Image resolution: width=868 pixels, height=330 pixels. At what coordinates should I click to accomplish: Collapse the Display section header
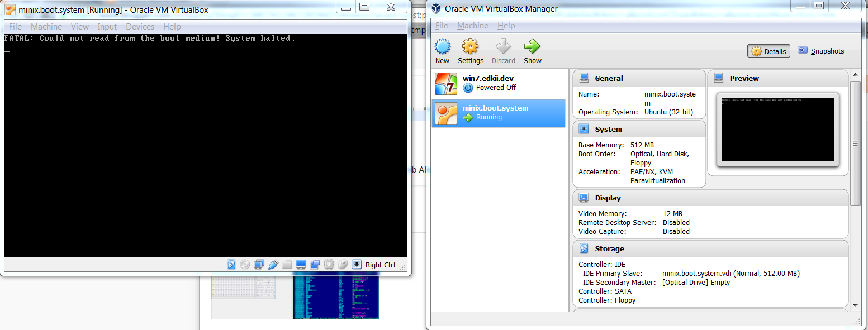tap(710, 198)
